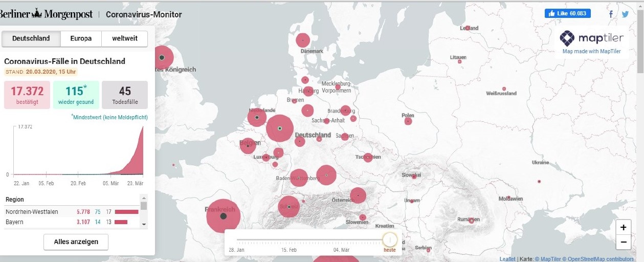Click the Schweiz case bubble

(289, 207)
